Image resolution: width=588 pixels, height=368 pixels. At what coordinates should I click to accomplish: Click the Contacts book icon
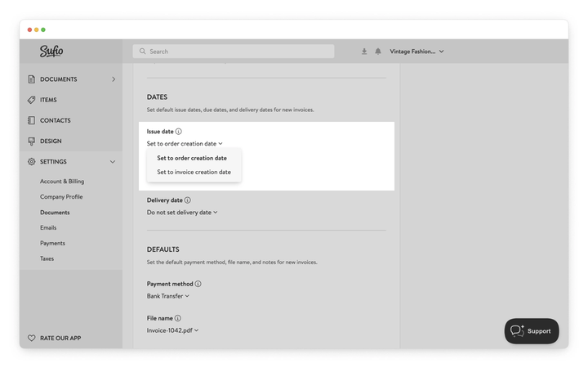click(x=32, y=120)
